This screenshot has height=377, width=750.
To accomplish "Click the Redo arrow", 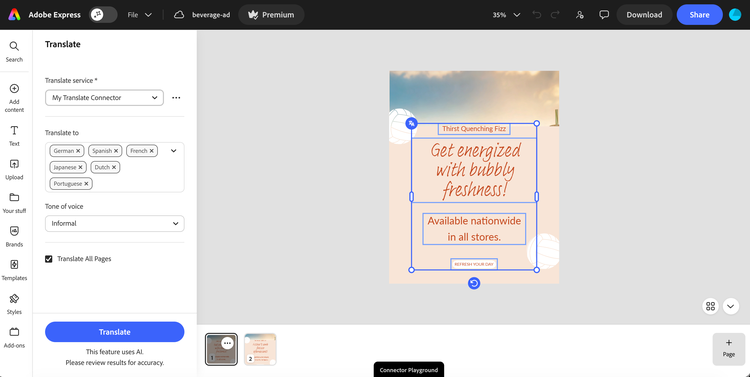I will point(555,15).
